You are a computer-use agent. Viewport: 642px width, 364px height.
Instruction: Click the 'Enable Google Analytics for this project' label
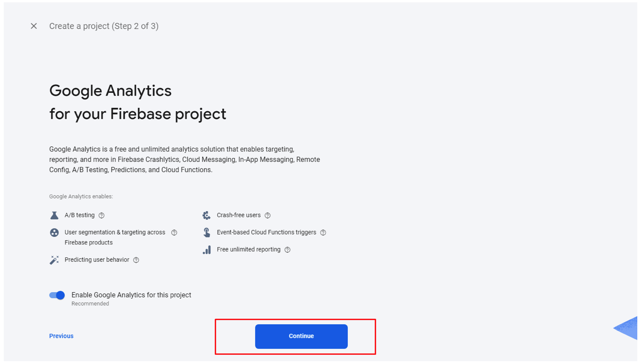131,295
